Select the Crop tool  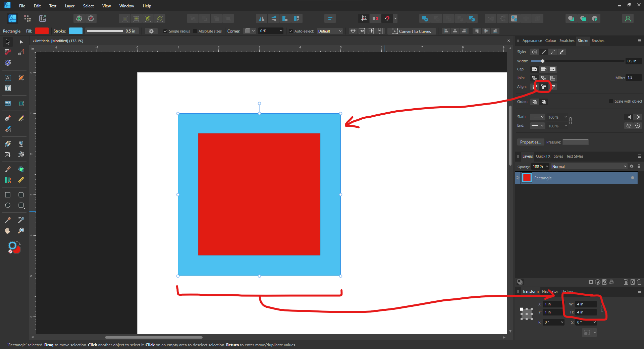click(x=8, y=154)
